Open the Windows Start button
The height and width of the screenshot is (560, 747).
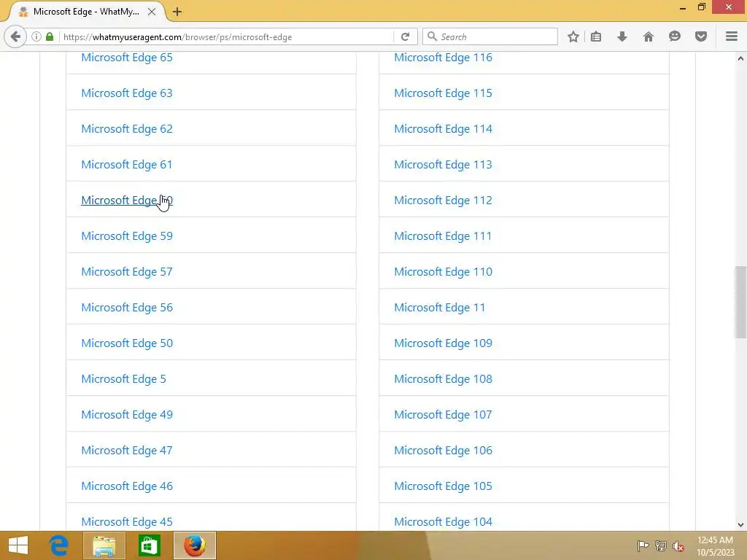click(18, 545)
